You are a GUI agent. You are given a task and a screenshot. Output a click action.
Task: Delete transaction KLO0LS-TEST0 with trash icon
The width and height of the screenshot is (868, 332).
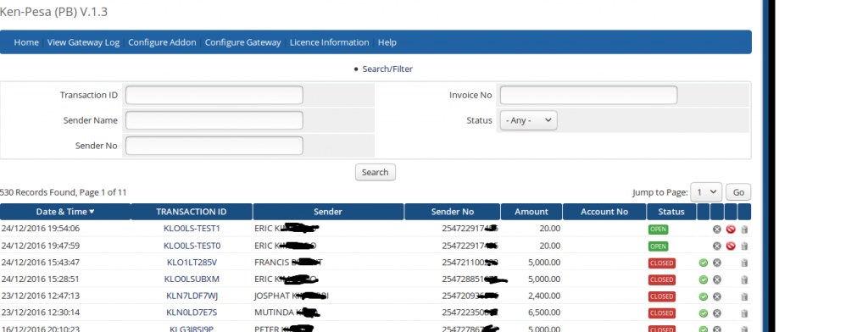744,246
